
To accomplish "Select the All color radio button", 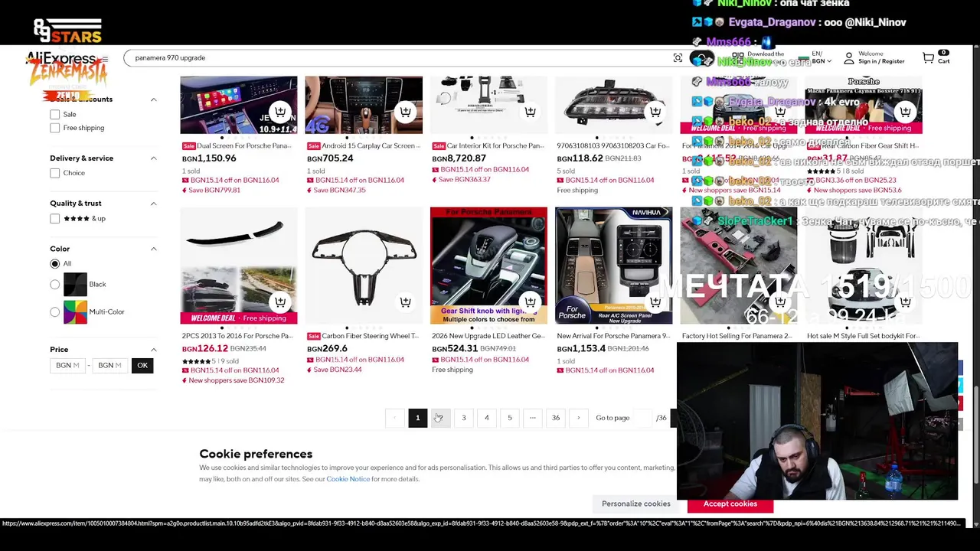I will tap(54, 263).
